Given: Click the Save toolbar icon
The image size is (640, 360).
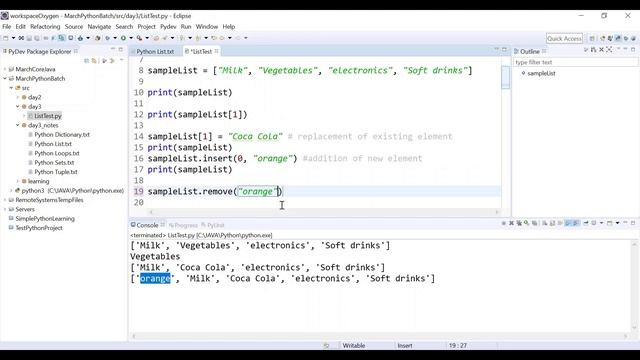Looking at the screenshot, I should click(29, 38).
